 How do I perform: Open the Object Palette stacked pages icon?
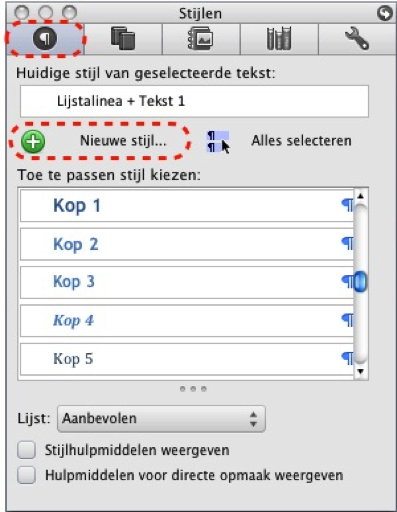(123, 39)
